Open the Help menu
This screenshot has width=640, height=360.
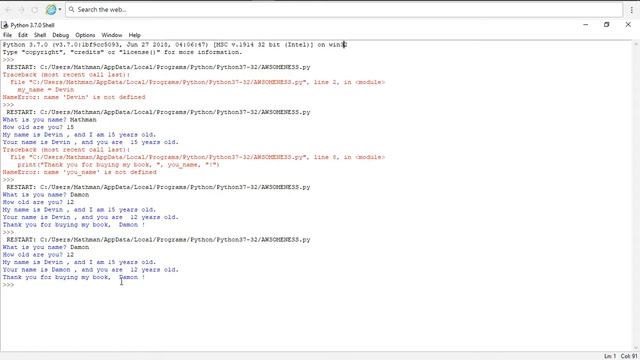[x=134, y=35]
